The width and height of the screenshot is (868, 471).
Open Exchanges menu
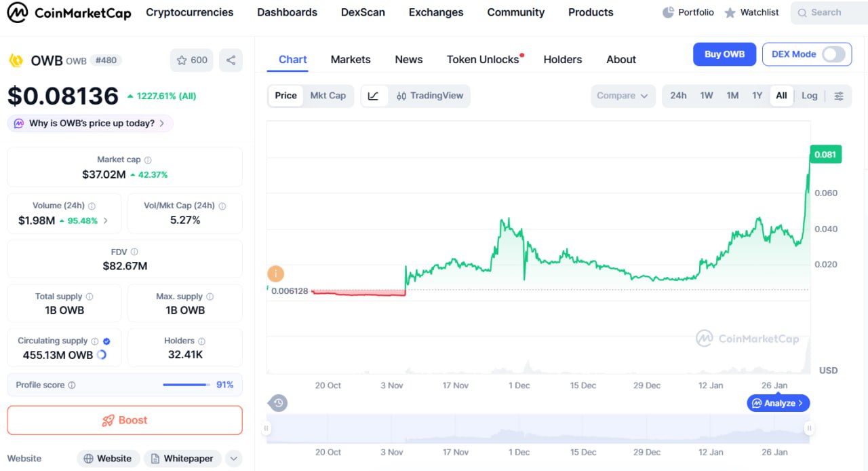point(436,12)
